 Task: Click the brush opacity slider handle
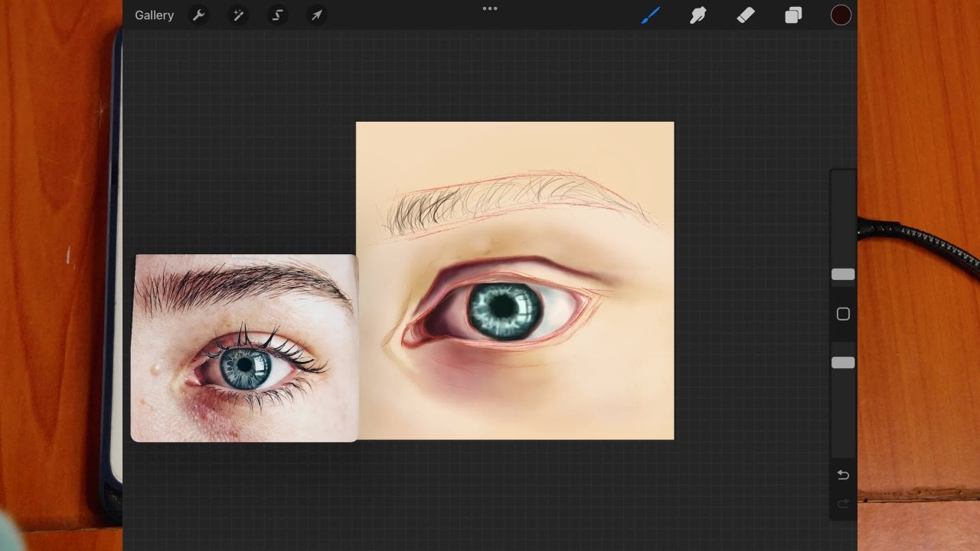click(x=843, y=363)
